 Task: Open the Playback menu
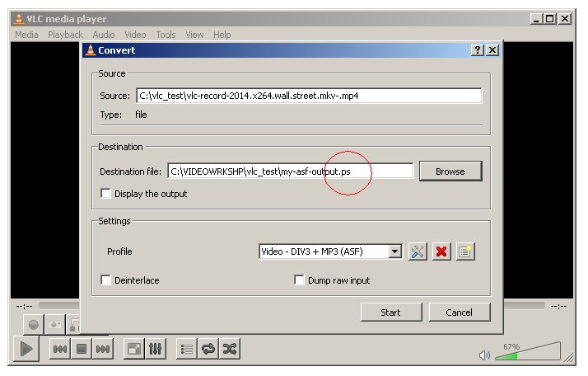65,35
